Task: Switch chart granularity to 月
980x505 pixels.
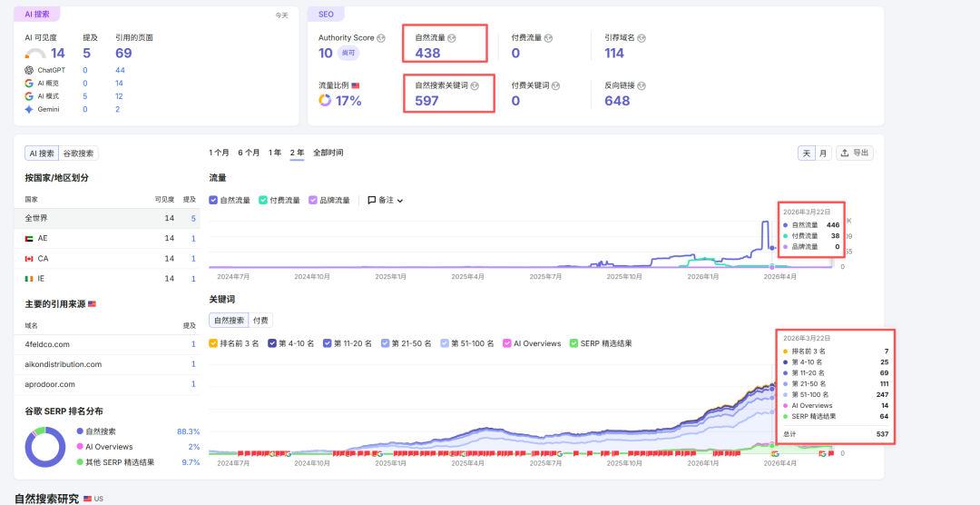Action: coord(823,153)
